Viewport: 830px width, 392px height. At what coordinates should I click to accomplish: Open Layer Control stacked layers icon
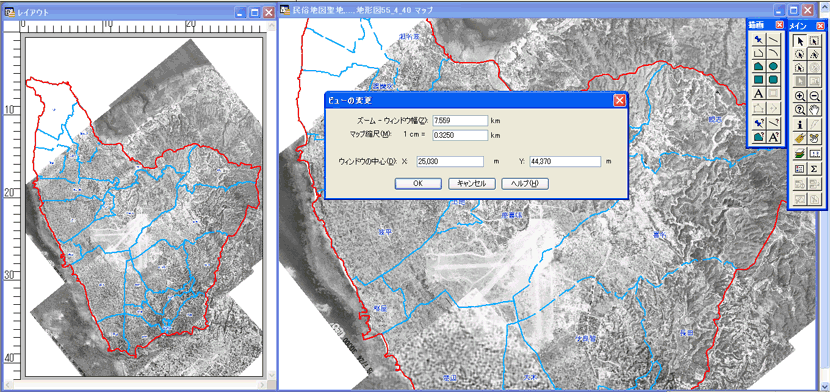click(x=800, y=153)
